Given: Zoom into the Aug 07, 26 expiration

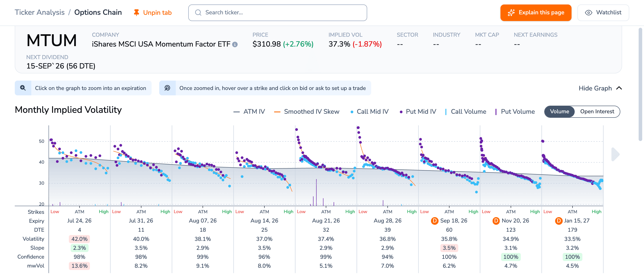Looking at the screenshot, I should (203, 165).
